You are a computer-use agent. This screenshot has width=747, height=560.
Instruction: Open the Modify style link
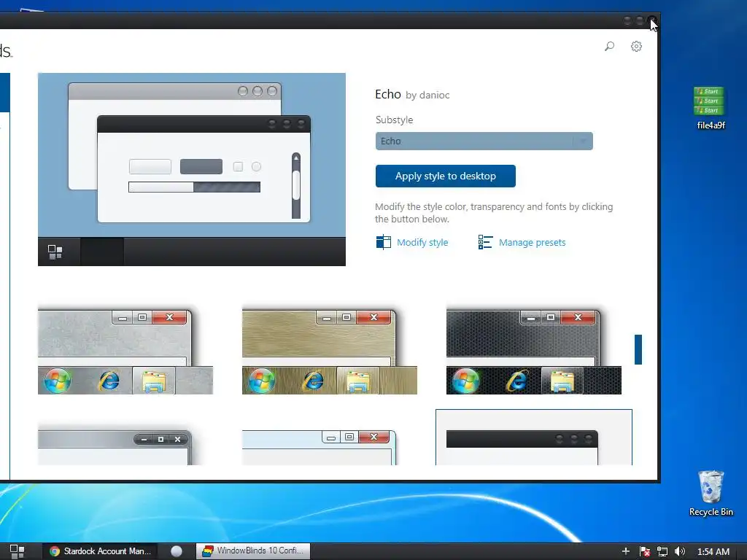tap(422, 242)
